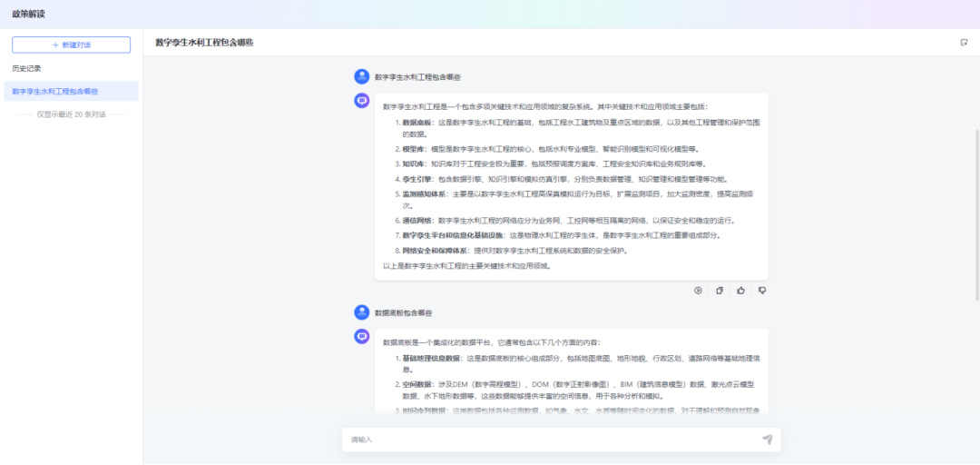Toggle thumbs-down on the first answer
The width and height of the screenshot is (980, 465).
(x=762, y=291)
